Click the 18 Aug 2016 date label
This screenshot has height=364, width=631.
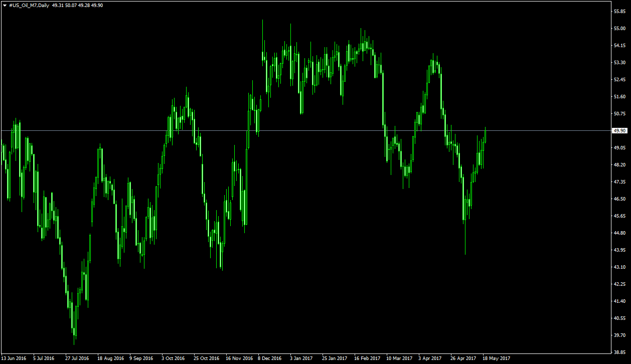pos(110,358)
